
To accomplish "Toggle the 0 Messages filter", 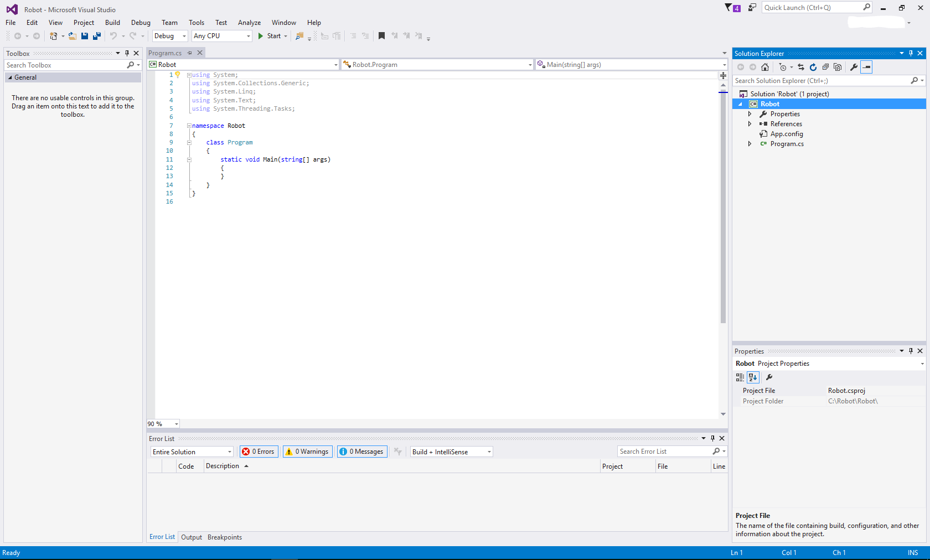I will [361, 452].
